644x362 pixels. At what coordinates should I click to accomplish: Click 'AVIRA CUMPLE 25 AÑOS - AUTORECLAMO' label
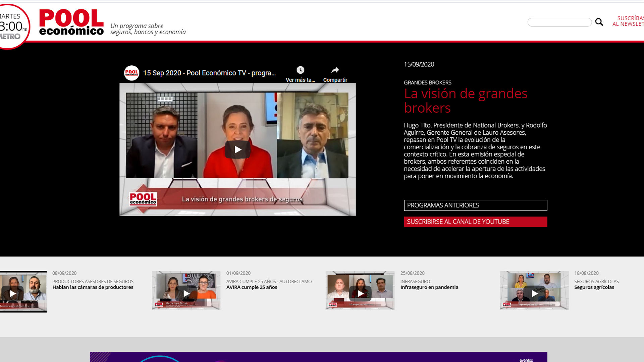pyautogui.click(x=269, y=282)
